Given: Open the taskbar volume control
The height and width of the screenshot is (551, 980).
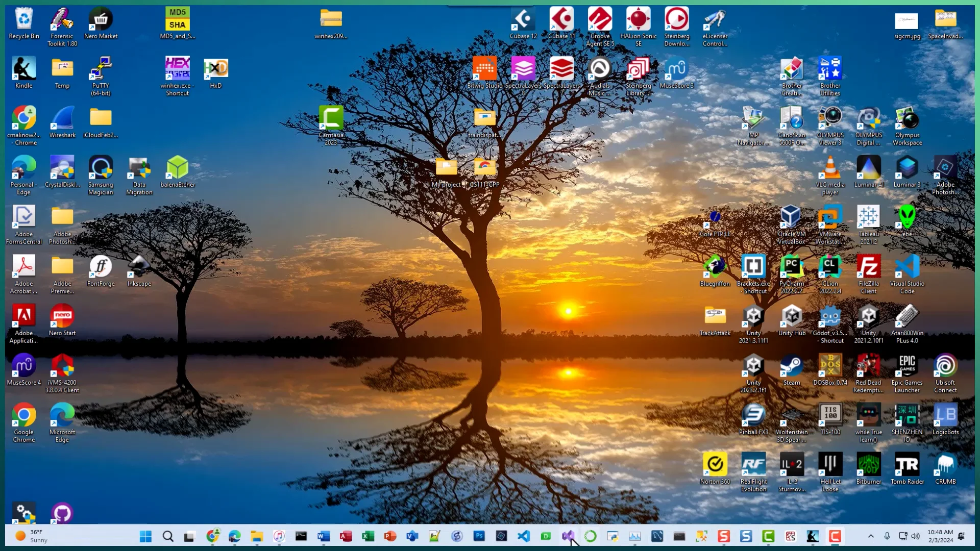Looking at the screenshot, I should [915, 536].
